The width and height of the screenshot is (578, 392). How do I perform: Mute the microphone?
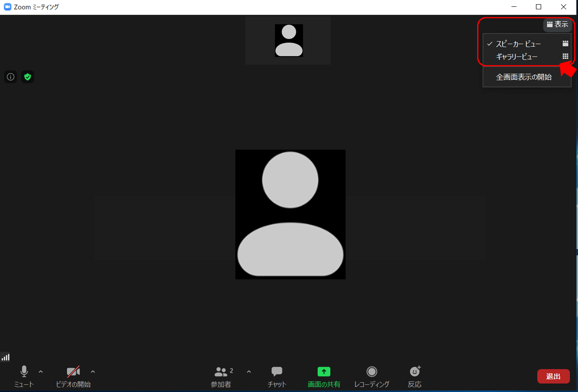24,376
